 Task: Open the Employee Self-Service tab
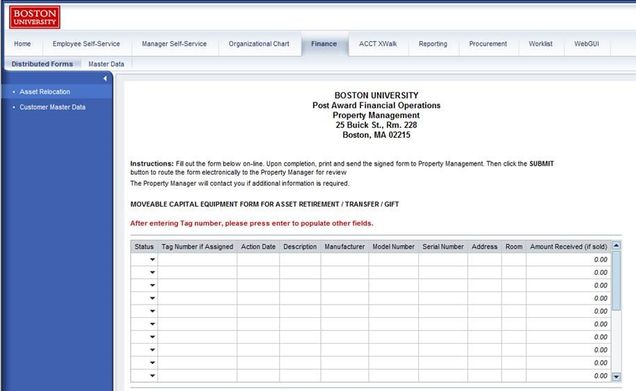[x=86, y=44]
